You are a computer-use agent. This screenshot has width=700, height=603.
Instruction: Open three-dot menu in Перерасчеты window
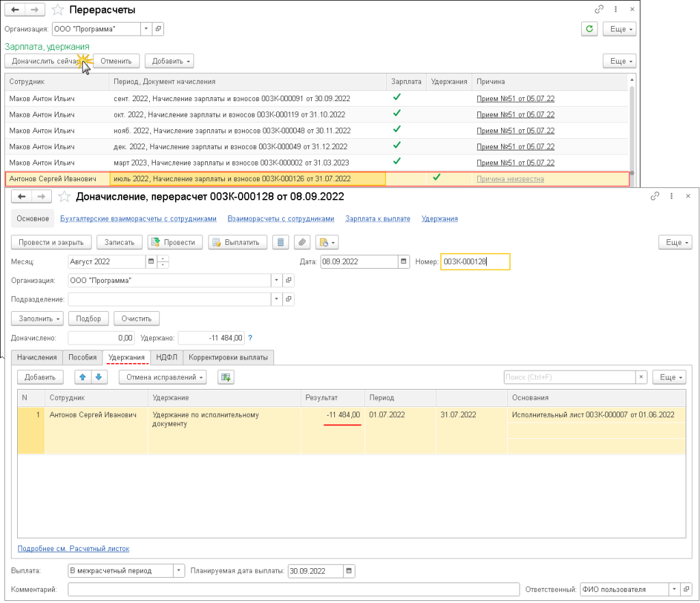point(616,9)
